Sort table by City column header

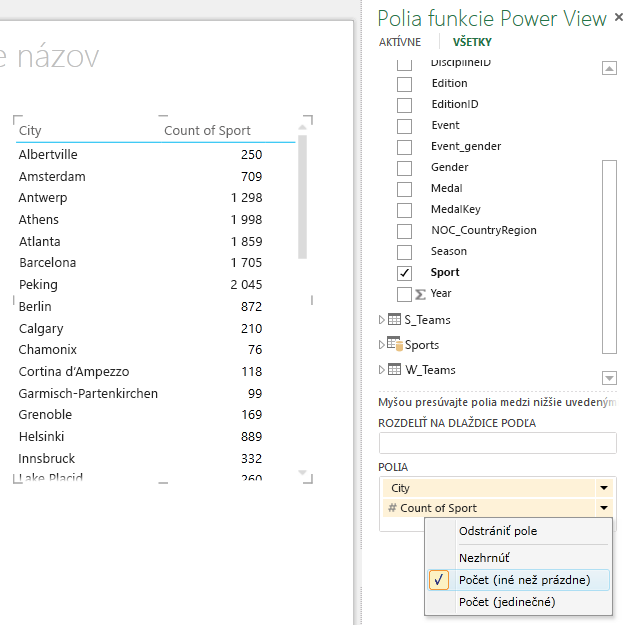30,130
